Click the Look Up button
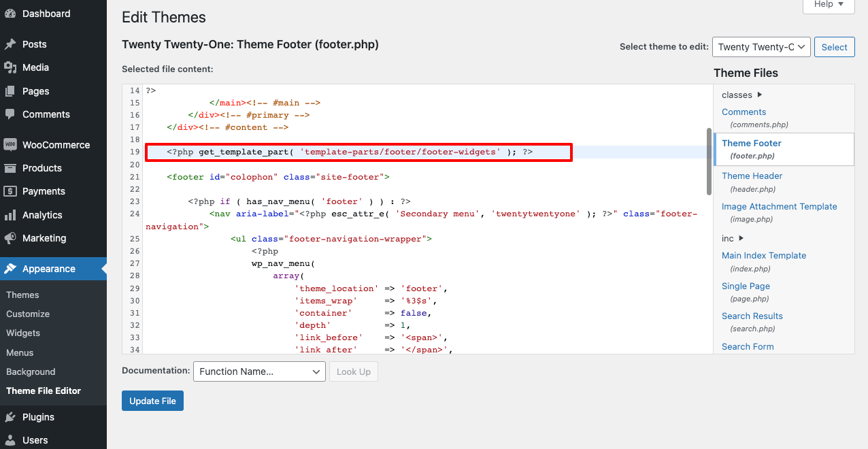The image size is (868, 449). (x=354, y=371)
